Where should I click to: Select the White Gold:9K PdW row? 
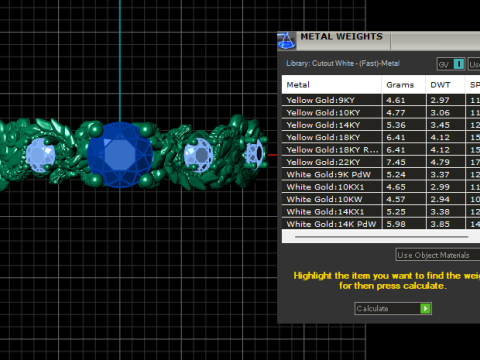click(381, 174)
